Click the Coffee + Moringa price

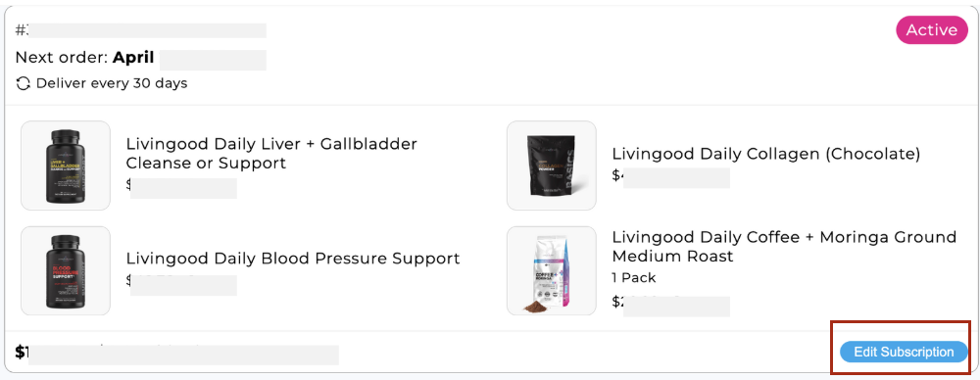(670, 306)
